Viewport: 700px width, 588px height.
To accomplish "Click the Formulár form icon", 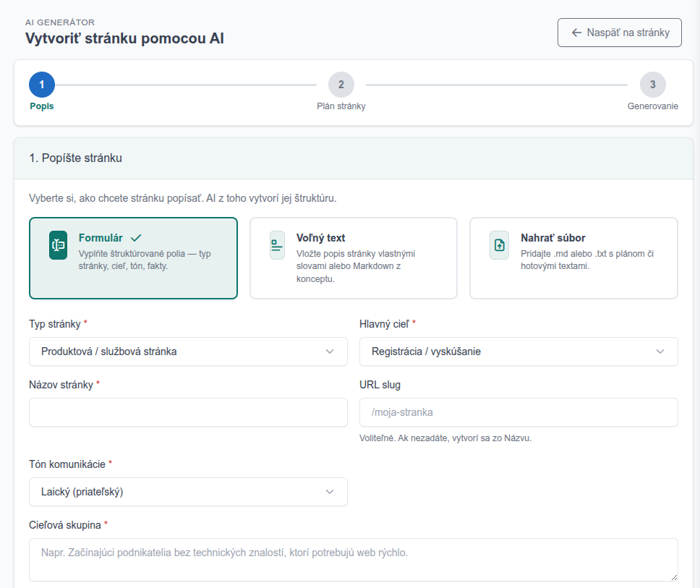I will [58, 245].
